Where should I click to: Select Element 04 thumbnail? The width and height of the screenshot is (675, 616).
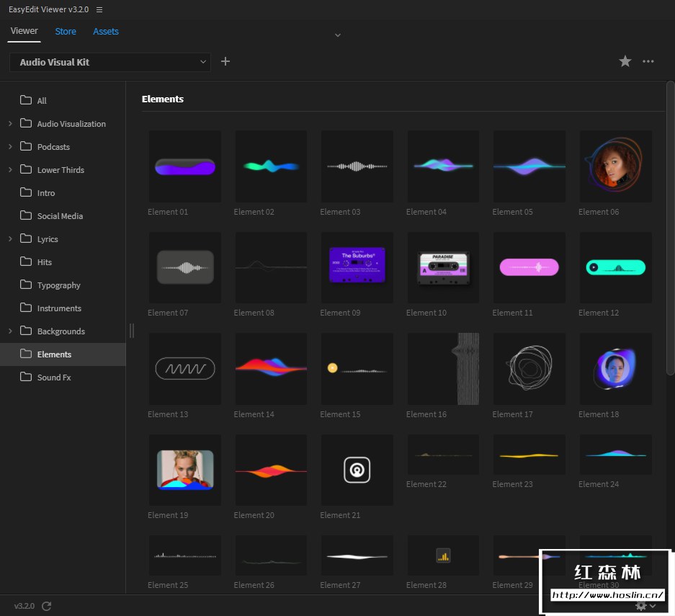(443, 166)
